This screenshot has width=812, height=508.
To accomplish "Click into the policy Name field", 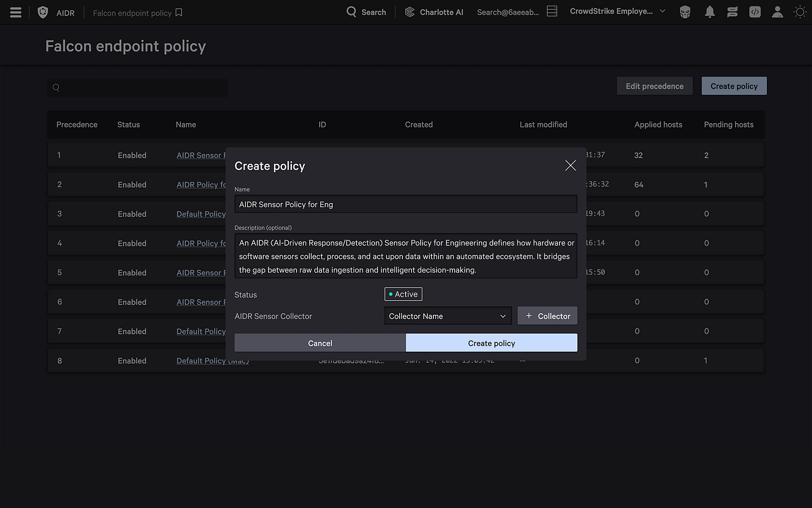I will point(405,204).
